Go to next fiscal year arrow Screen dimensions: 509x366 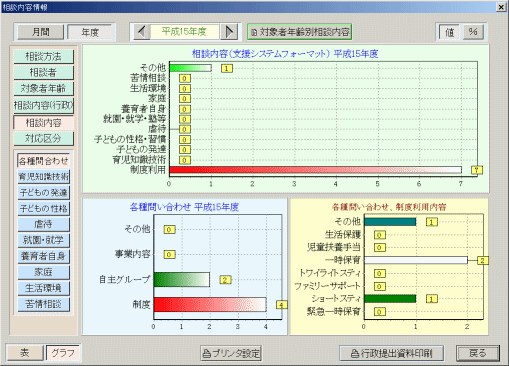[229, 32]
